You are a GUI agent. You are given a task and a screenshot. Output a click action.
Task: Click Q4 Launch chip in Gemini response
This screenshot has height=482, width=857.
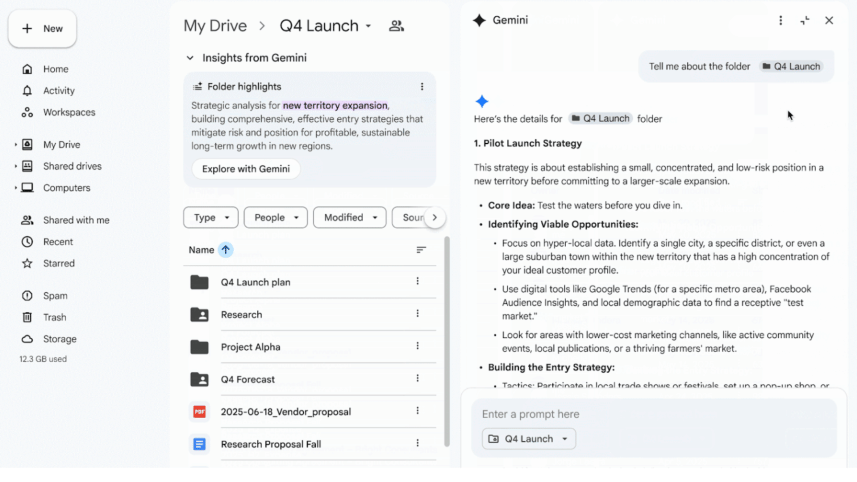tap(600, 119)
